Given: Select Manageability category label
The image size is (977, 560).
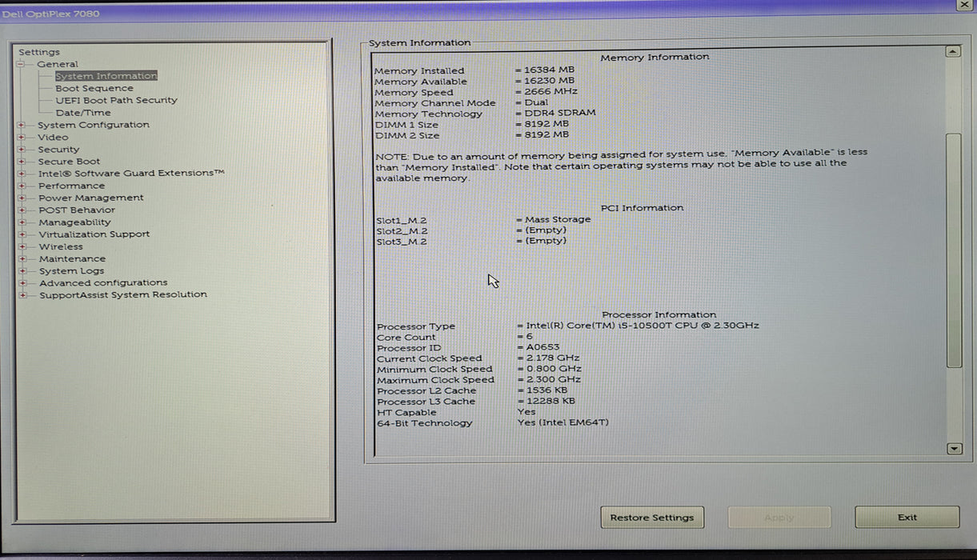Looking at the screenshot, I should click(x=75, y=222).
